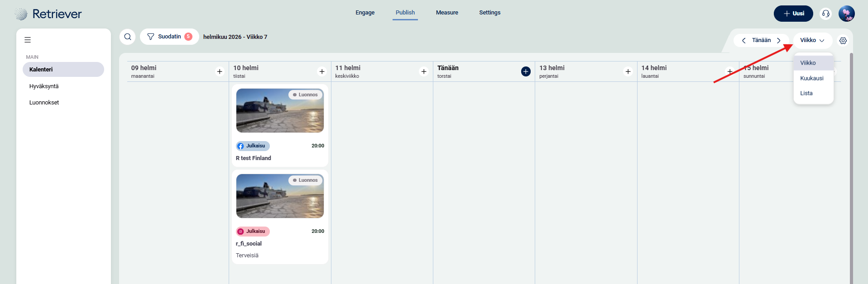Add post on 13 helmi
868x284 pixels.
pyautogui.click(x=628, y=71)
